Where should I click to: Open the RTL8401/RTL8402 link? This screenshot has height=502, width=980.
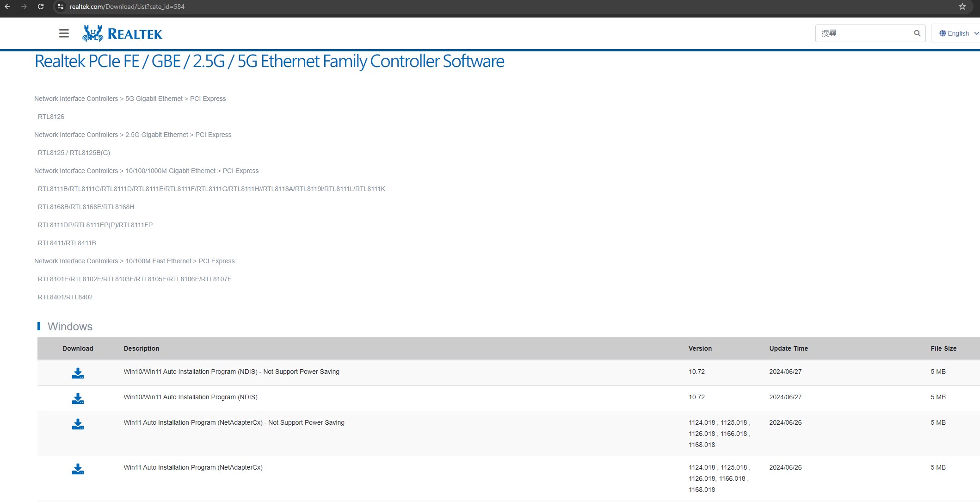(65, 297)
